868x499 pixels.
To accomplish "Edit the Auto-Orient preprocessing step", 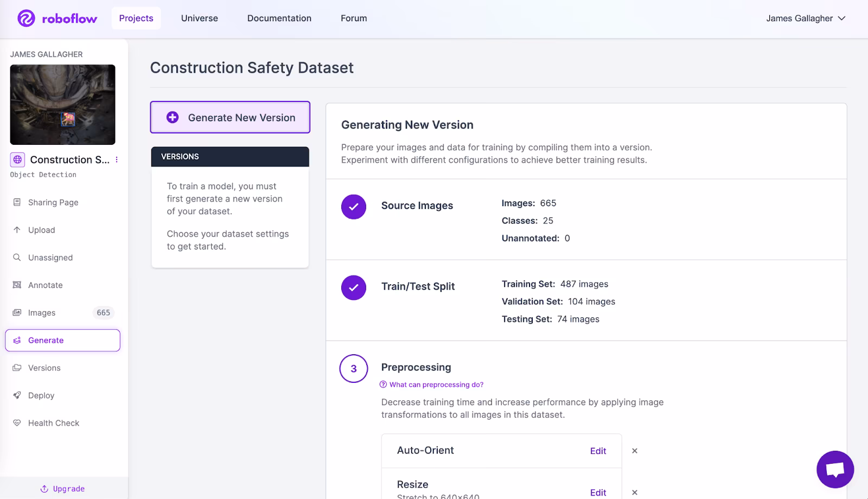I will (x=598, y=451).
